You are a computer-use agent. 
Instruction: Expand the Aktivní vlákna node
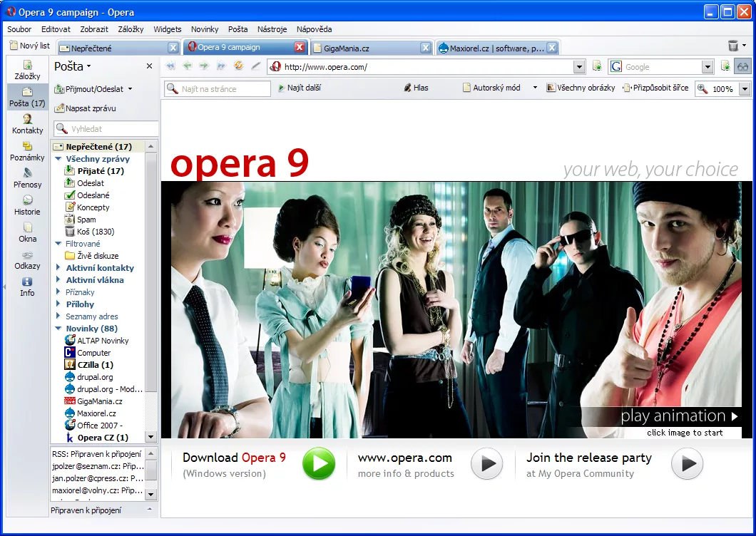pos(58,279)
